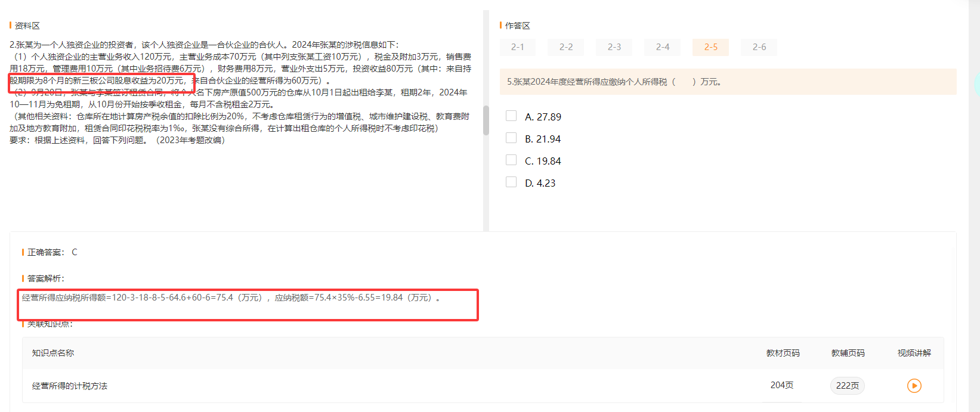Check the box for option C 19.84
Viewport: 980px width, 412px height.
click(x=511, y=160)
